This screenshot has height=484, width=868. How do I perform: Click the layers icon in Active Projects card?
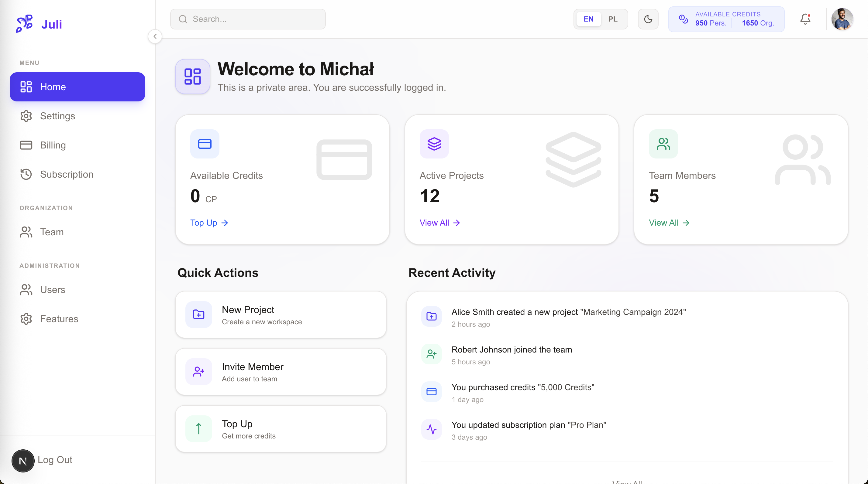[x=434, y=144]
